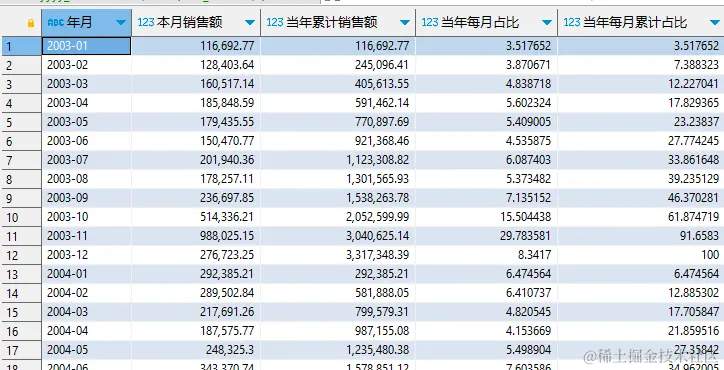724x370 pixels.
Task: Click the cell 2003-04
Action: point(86,103)
